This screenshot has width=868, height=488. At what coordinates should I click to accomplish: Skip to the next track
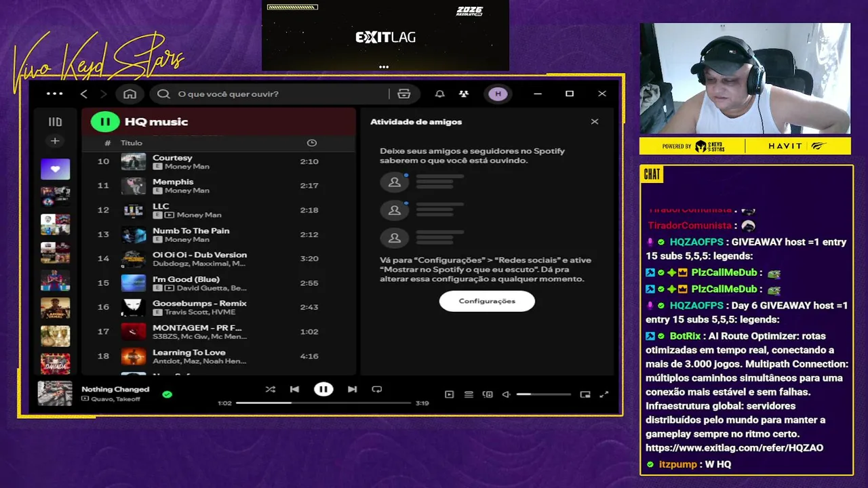tap(352, 389)
